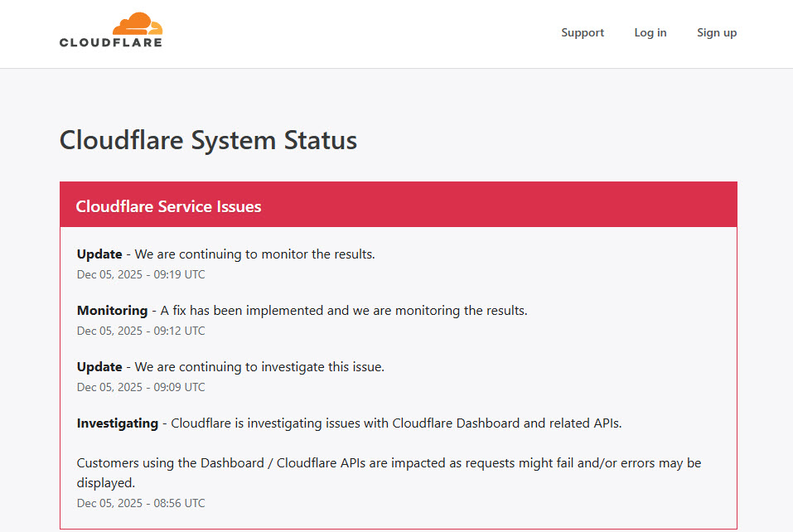The image size is (793, 532).
Task: Click the Investigating status entry
Action: tap(348, 423)
